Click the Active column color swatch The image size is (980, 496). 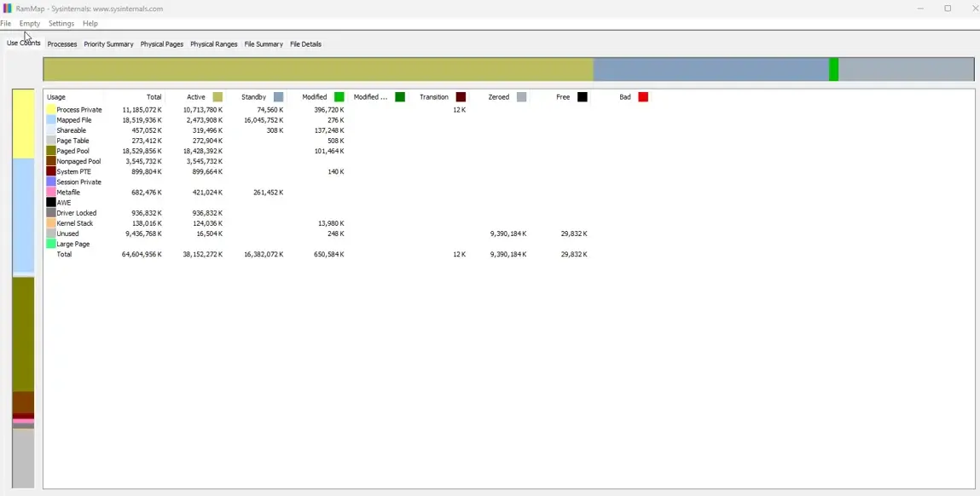point(217,97)
